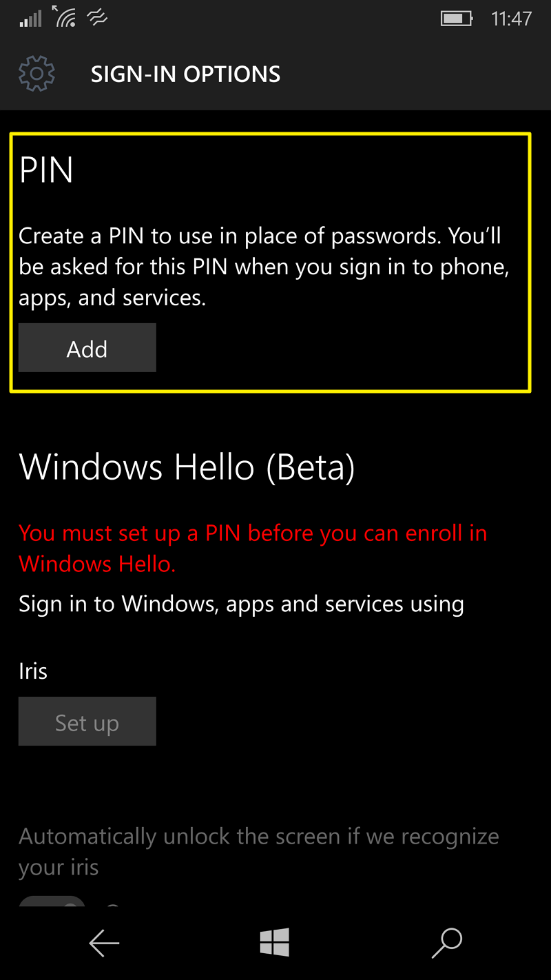The image size is (551, 980).
Task: Tap the back arrow navigation key
Action: tap(103, 943)
